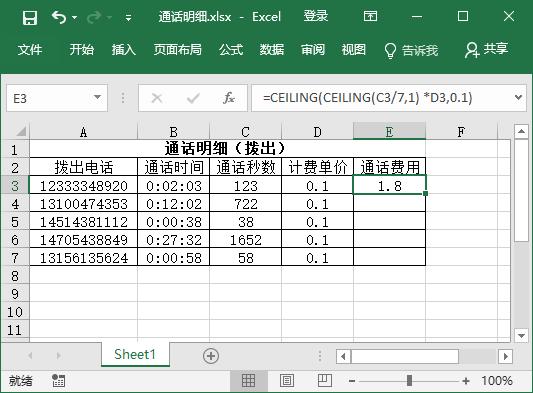The image size is (533, 393).
Task: Click cell with time 0:27:32
Action: (x=174, y=240)
